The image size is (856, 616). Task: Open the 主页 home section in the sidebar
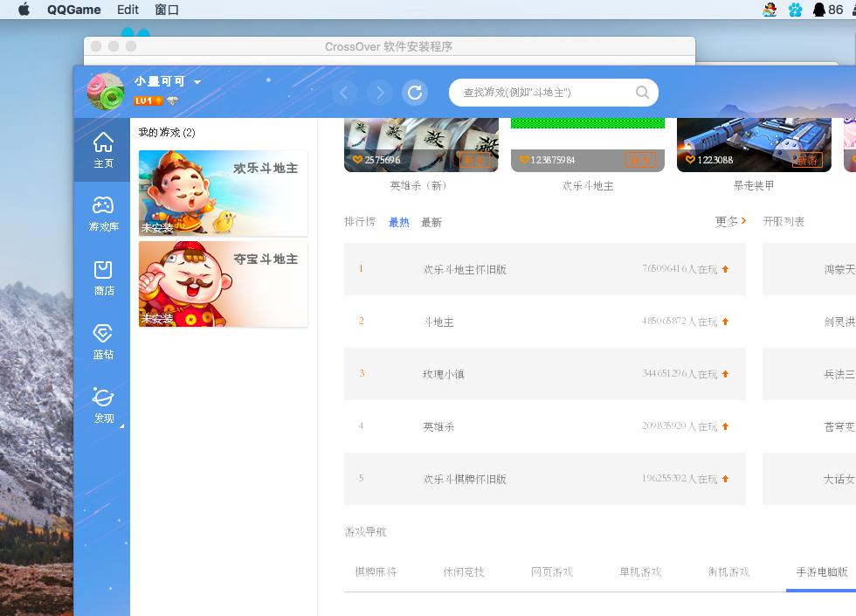(x=104, y=149)
